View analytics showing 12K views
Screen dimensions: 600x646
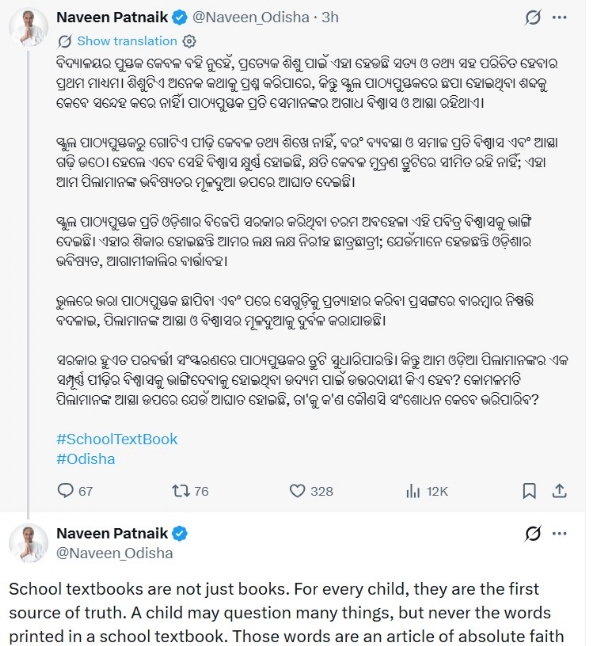point(413,491)
